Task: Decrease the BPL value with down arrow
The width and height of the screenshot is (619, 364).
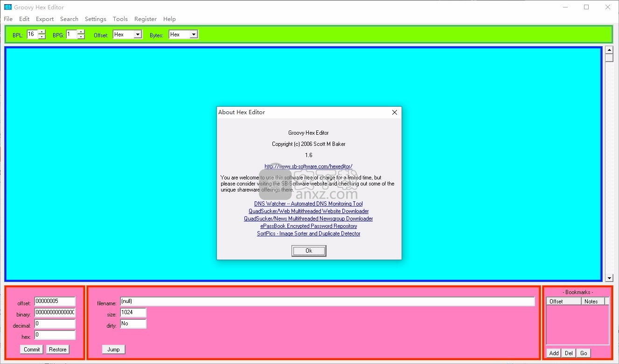Action: (x=42, y=37)
